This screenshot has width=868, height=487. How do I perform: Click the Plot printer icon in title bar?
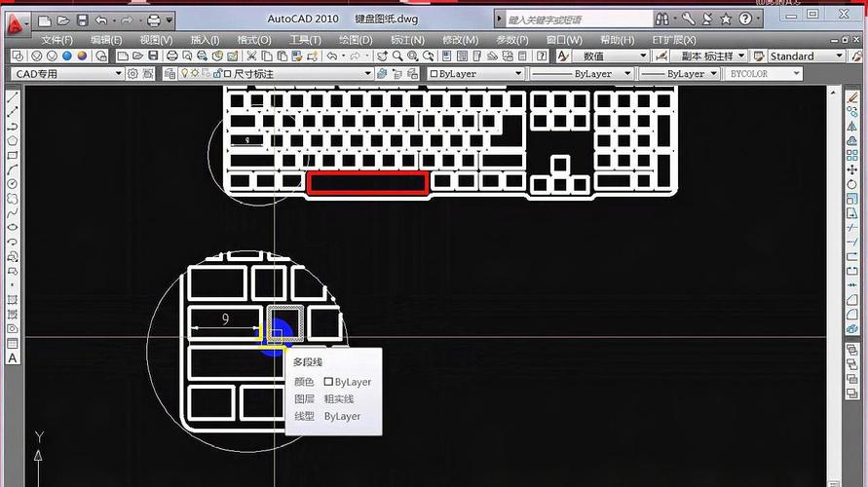coord(153,19)
